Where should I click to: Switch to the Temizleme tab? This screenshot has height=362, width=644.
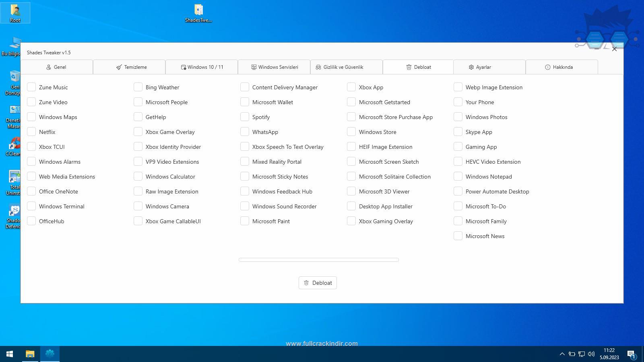click(x=129, y=67)
